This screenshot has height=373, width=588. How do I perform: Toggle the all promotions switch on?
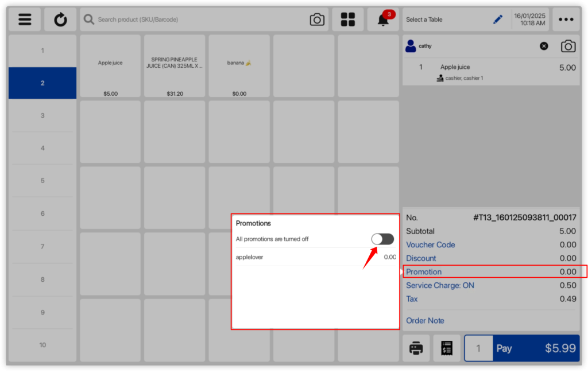point(382,239)
